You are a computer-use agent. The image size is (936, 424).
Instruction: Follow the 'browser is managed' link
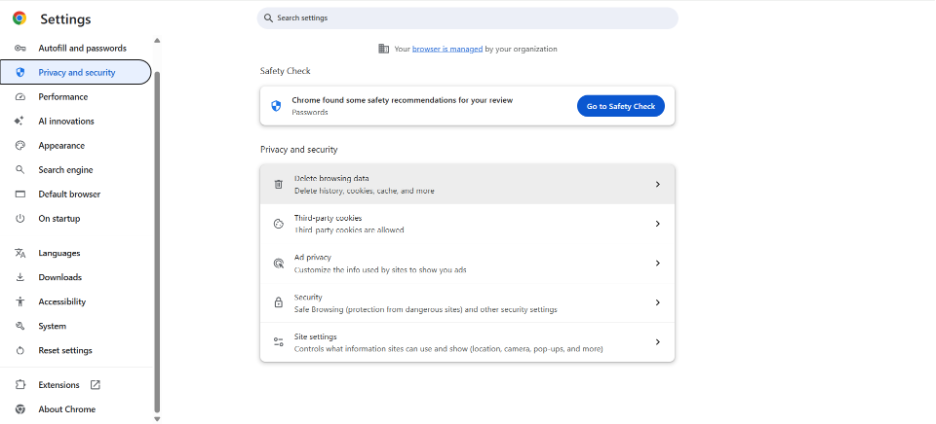tap(447, 48)
